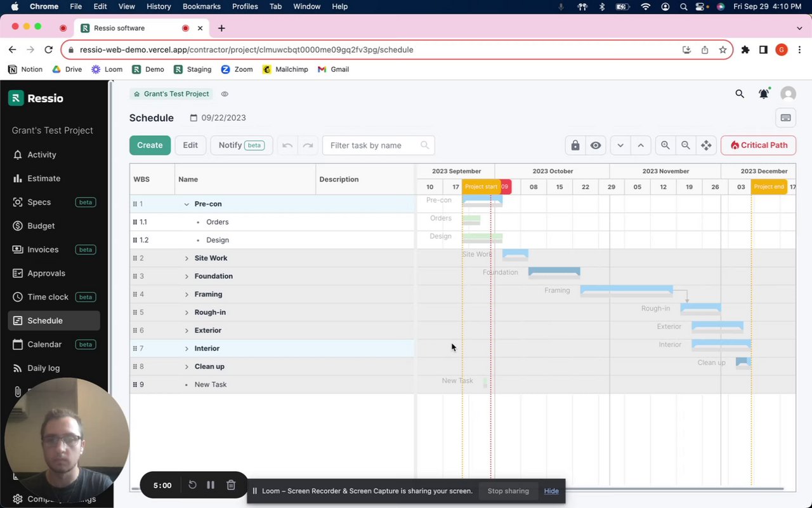Collapse the Pre-con task group
This screenshot has width=812, height=508.
[187, 204]
